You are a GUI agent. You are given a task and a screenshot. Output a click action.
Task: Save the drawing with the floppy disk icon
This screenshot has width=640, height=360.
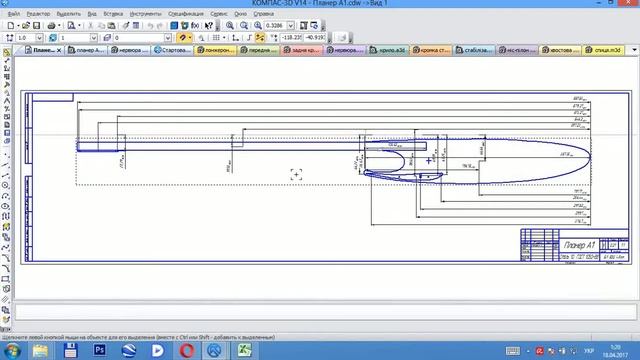(x=36, y=25)
